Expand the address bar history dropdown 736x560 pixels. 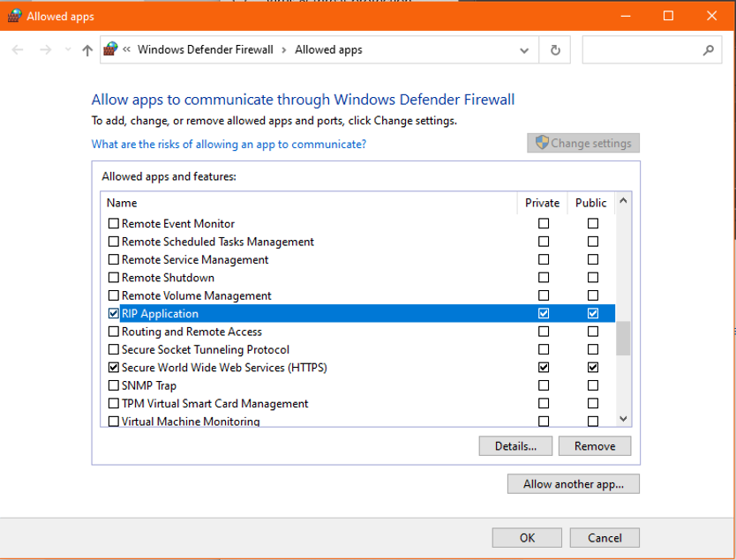[524, 50]
